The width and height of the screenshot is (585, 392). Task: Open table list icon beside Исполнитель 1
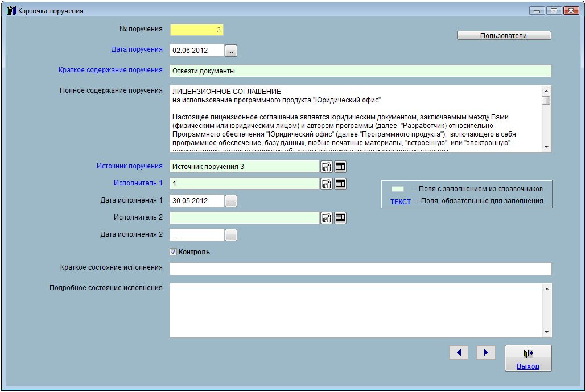pyautogui.click(x=340, y=184)
